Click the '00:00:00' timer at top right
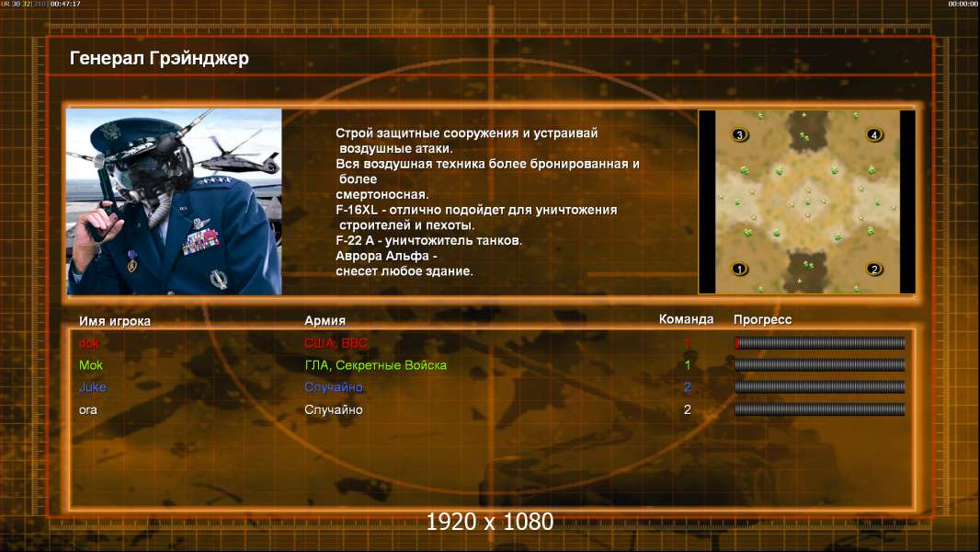Screen dimensions: 980x552 tap(963, 4)
